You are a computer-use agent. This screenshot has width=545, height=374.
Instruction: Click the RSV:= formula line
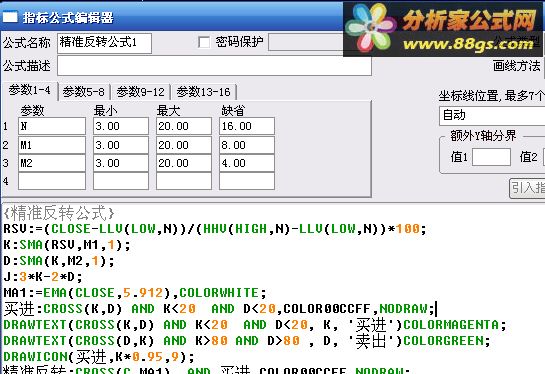click(x=215, y=229)
